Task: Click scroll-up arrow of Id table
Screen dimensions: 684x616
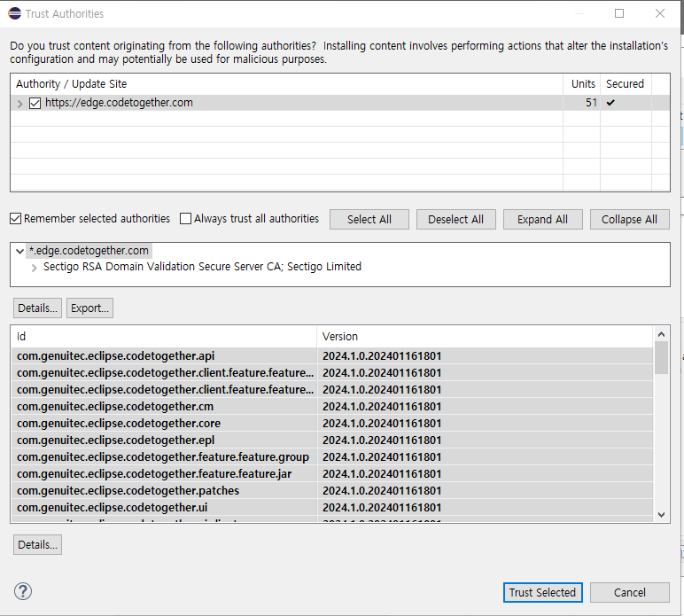Action: pyautogui.click(x=661, y=334)
